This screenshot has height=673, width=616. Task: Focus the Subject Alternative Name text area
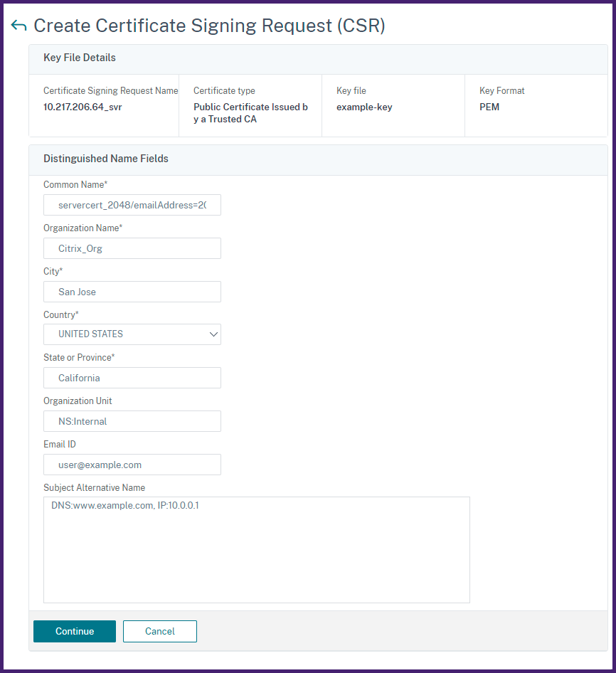click(257, 550)
